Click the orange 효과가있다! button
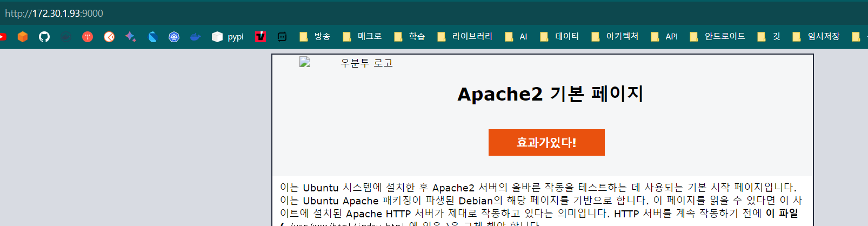 546,142
